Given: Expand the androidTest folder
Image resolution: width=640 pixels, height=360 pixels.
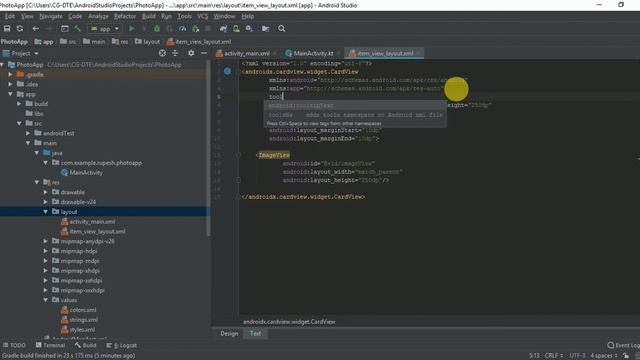Looking at the screenshot, I should tap(28, 133).
